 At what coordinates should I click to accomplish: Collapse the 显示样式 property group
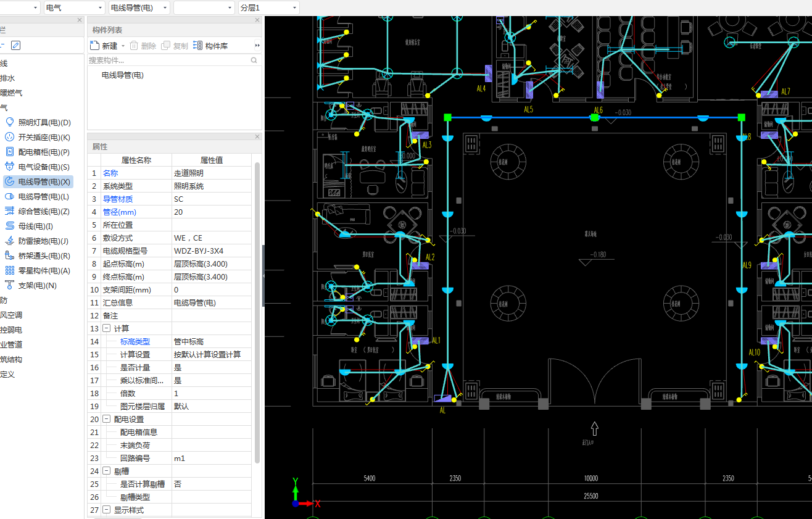(106, 510)
